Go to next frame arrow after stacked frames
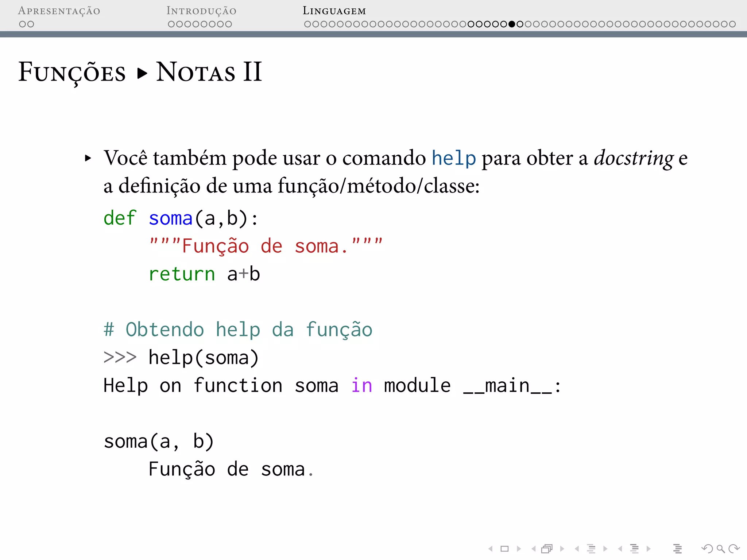 pos(562,549)
